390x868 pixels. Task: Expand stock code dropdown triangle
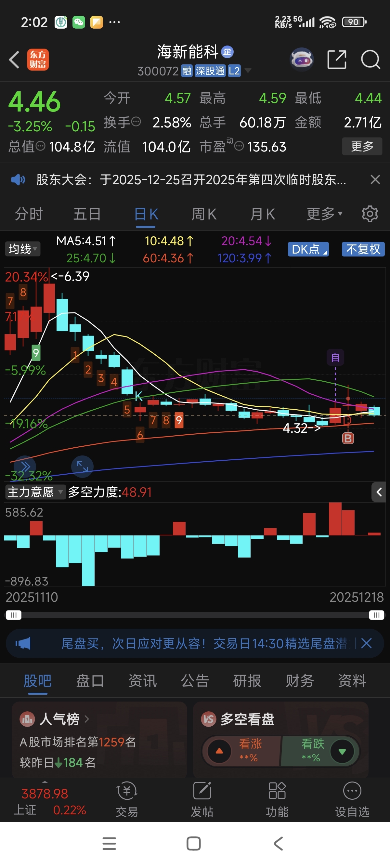[x=248, y=71]
